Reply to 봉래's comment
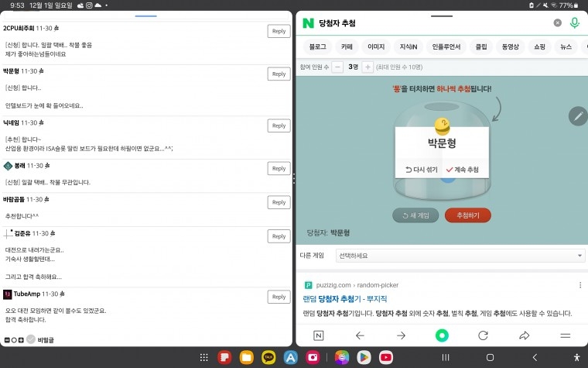The height and width of the screenshot is (368, 588). tap(279, 169)
